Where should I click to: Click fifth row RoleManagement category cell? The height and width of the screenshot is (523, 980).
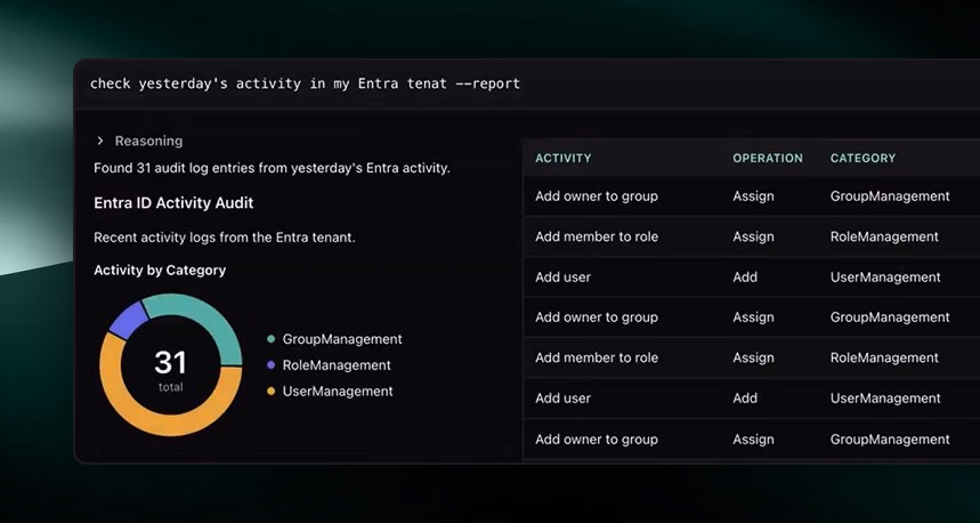point(884,357)
